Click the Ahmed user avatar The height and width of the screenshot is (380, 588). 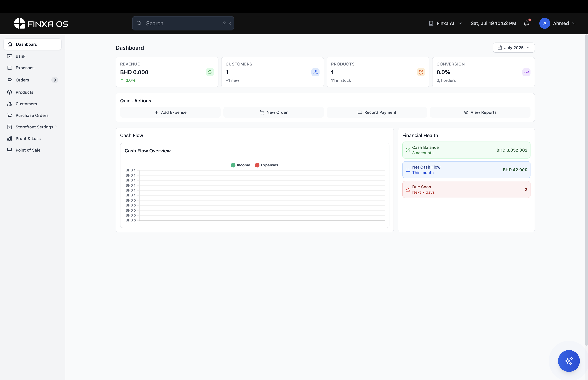click(x=545, y=23)
